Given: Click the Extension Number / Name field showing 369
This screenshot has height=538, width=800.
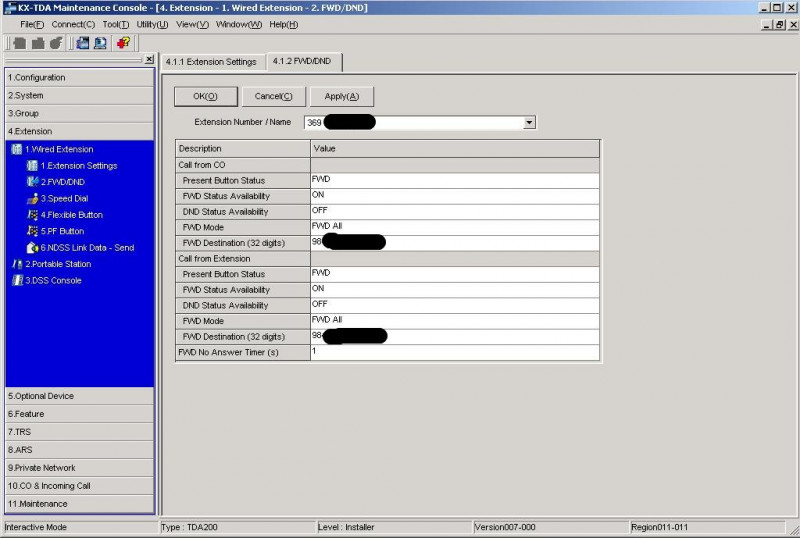Looking at the screenshot, I should (x=419, y=123).
